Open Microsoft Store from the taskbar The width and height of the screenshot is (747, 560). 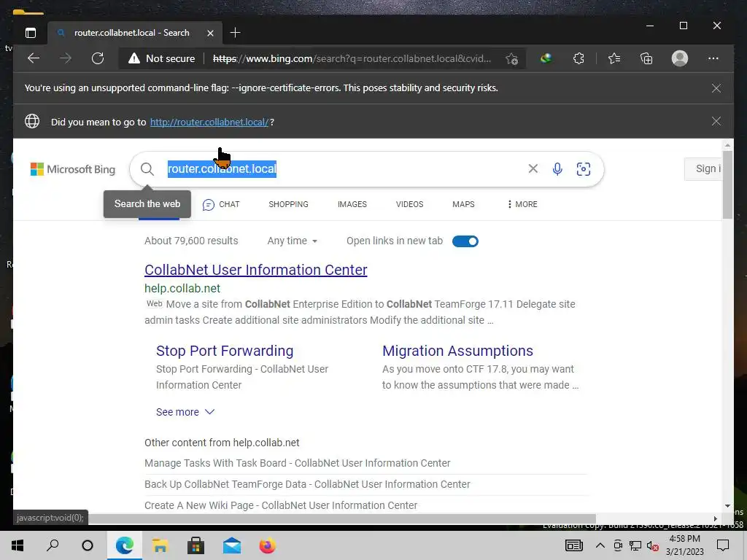(x=196, y=545)
